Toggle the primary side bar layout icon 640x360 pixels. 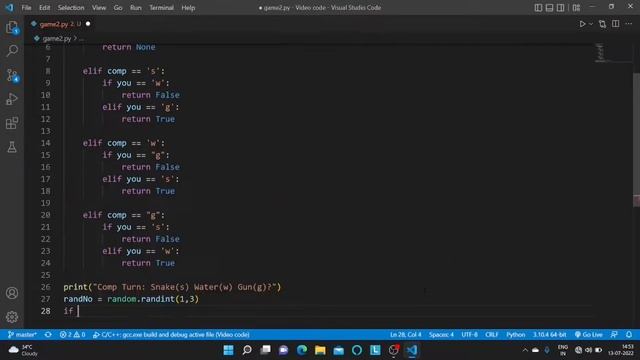(x=538, y=8)
